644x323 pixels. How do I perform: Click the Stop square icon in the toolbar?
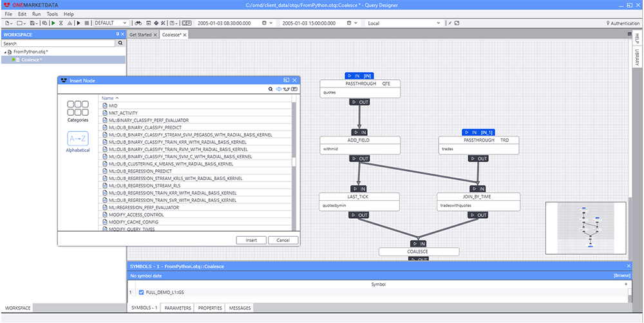[86, 23]
